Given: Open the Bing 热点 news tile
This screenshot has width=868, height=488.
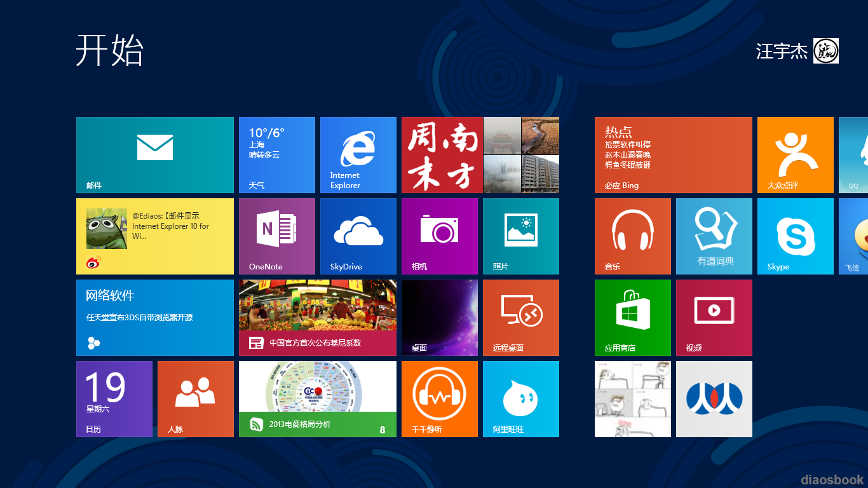Looking at the screenshot, I should click(x=674, y=155).
